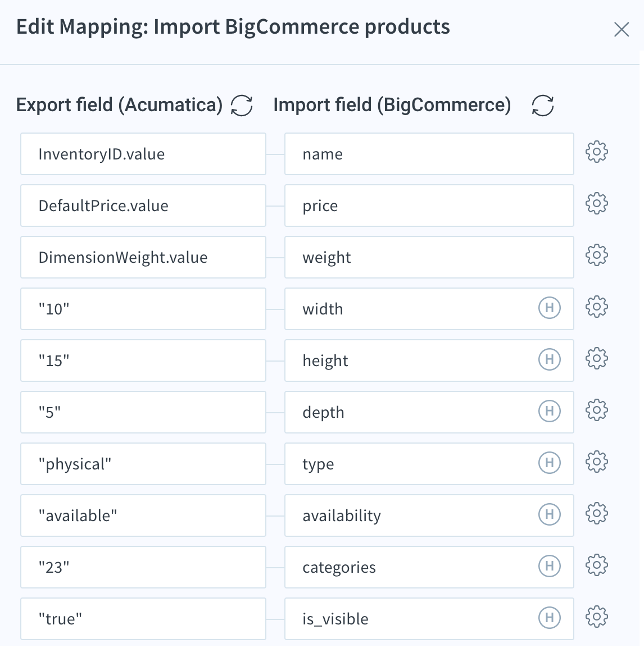Click the H badge on type field
Image resolution: width=644 pixels, height=648 pixels.
click(549, 463)
